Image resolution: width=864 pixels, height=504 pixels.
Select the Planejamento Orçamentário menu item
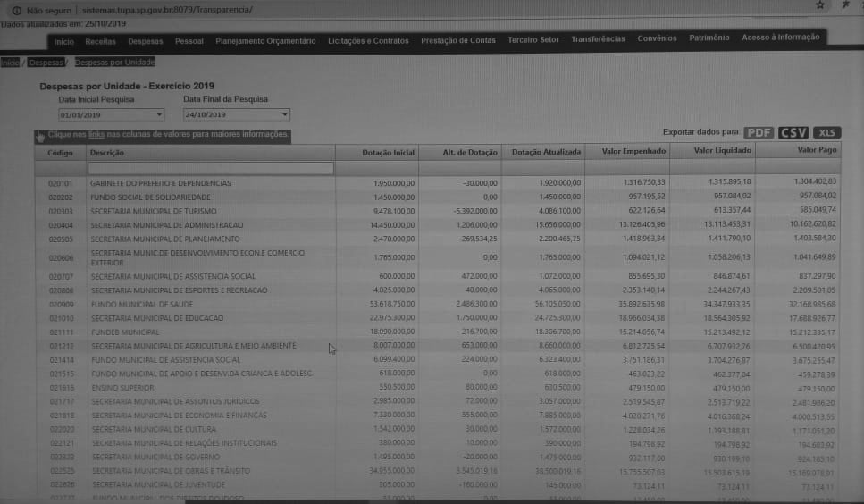tap(265, 41)
